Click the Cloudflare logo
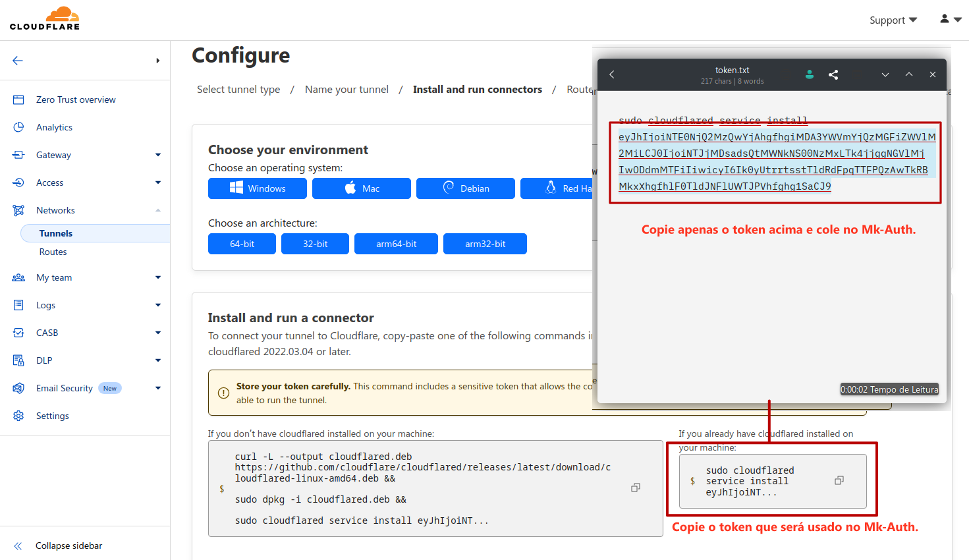The height and width of the screenshot is (560, 969). (45, 18)
